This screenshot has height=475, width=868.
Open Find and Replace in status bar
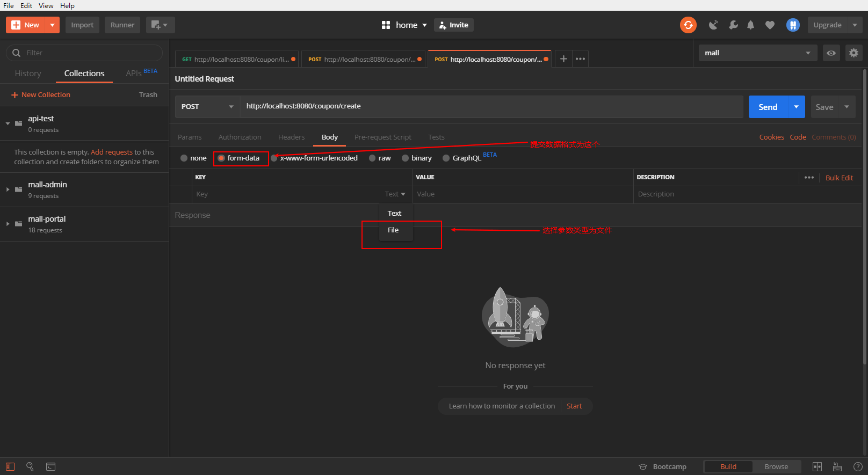(x=30, y=466)
